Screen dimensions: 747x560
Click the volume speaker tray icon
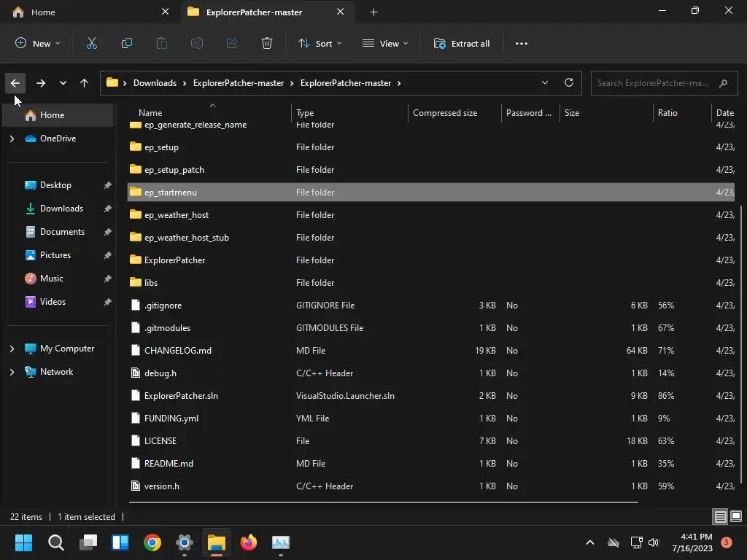(x=653, y=542)
